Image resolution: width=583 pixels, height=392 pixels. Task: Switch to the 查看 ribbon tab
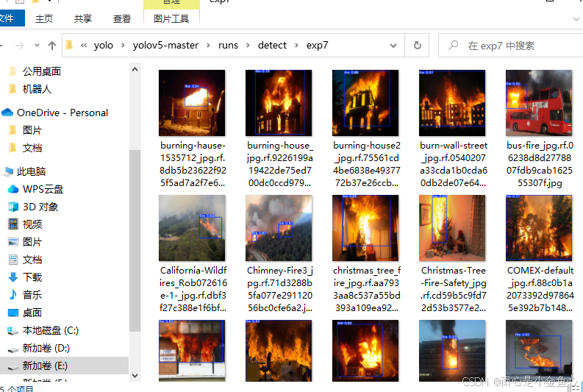[x=122, y=18]
